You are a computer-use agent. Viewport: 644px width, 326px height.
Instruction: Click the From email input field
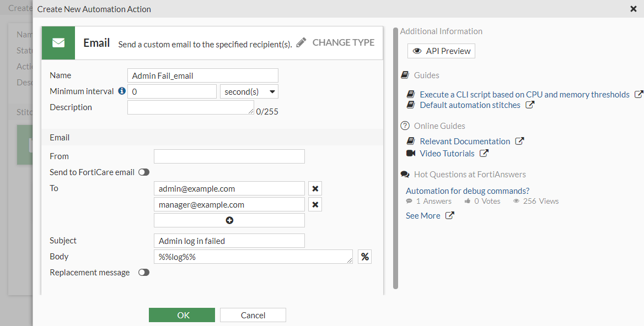(229, 156)
